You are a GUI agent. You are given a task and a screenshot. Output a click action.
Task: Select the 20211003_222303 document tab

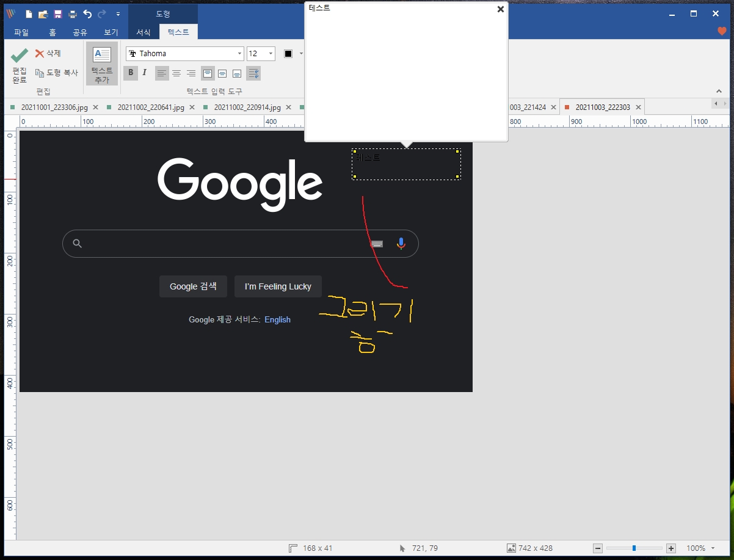coord(602,107)
